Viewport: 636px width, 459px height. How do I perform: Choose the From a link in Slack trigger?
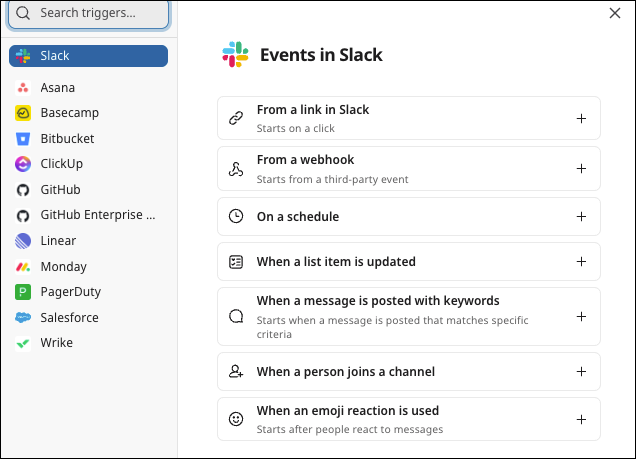409,118
